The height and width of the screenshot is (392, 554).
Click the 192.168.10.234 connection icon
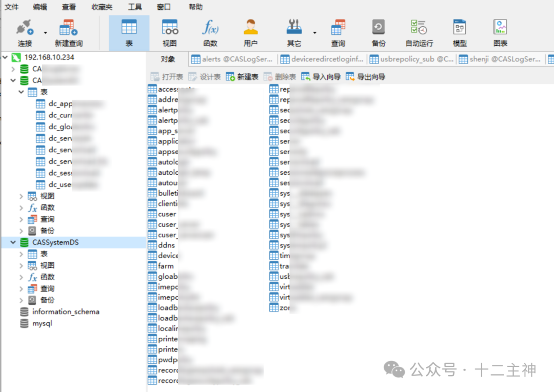coord(16,57)
